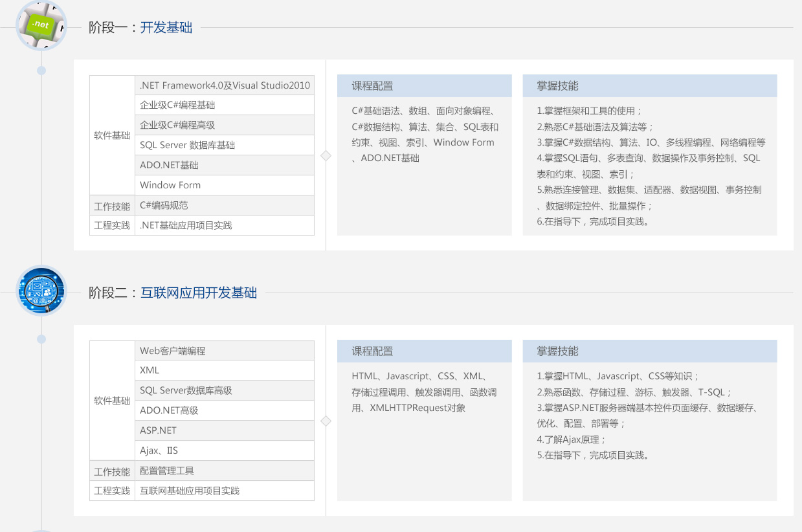Select the SQL Server 数据库基础 row
Viewport: 802px width, 532px height.
coord(225,145)
